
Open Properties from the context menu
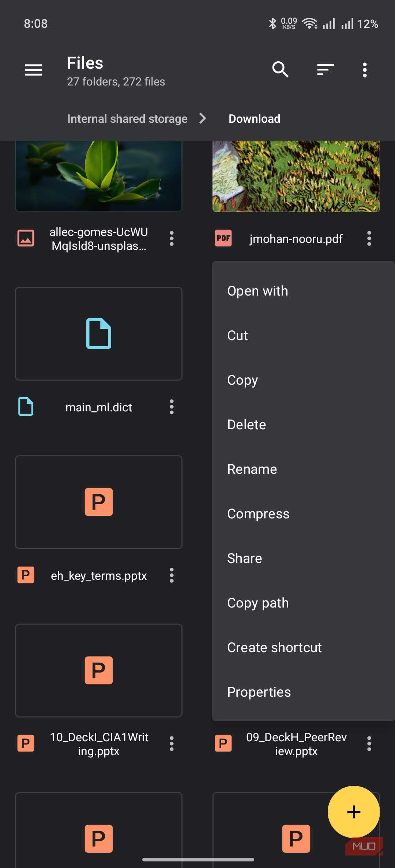coord(303,692)
